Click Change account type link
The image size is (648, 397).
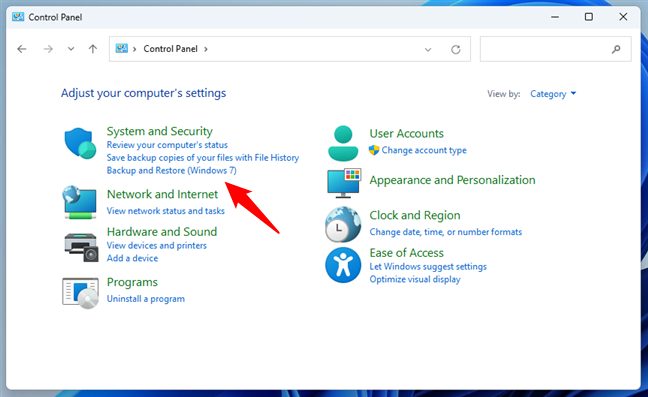point(424,150)
